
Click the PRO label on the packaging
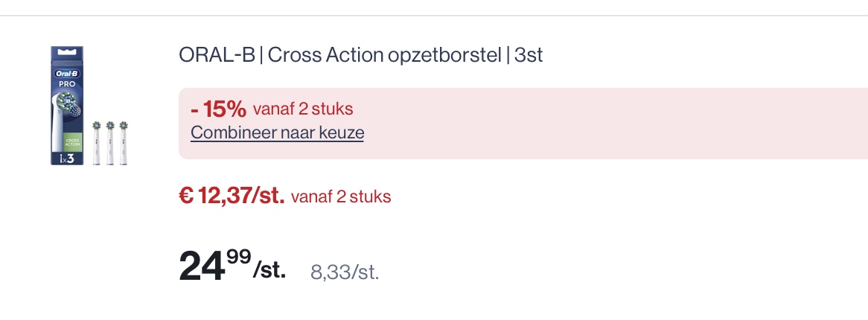67,85
